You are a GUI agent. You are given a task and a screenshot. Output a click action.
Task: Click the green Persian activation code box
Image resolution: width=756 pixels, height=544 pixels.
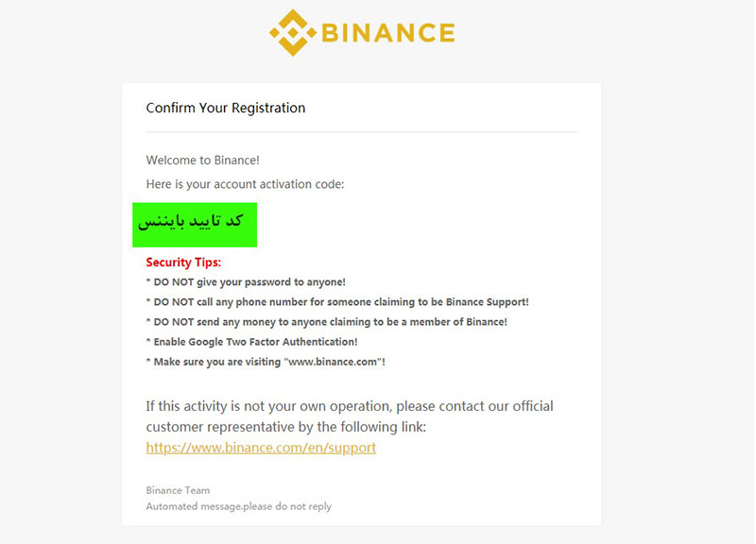tap(195, 225)
